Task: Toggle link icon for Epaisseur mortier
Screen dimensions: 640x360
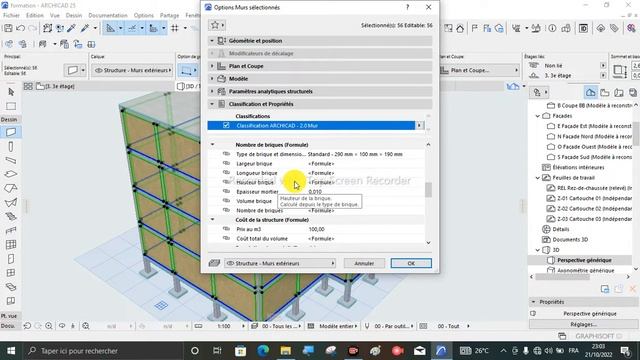Action: pos(226,191)
